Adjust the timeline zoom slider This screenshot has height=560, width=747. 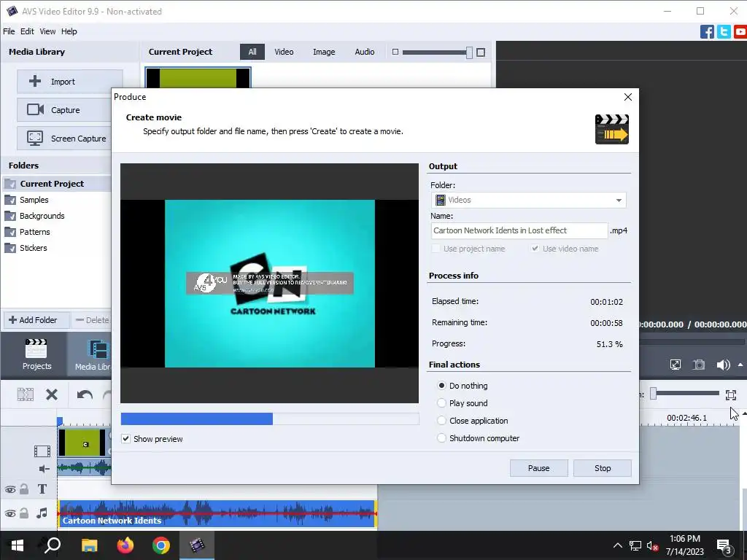(654, 393)
